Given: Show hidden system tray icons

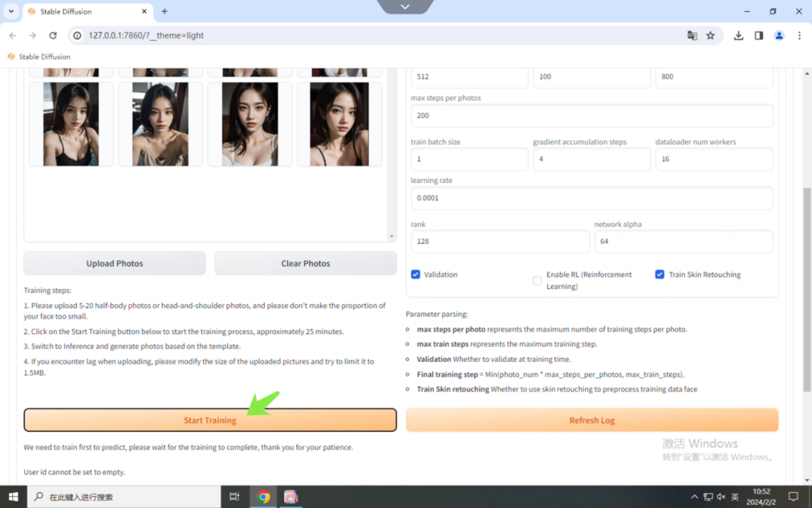Looking at the screenshot, I should [694, 497].
